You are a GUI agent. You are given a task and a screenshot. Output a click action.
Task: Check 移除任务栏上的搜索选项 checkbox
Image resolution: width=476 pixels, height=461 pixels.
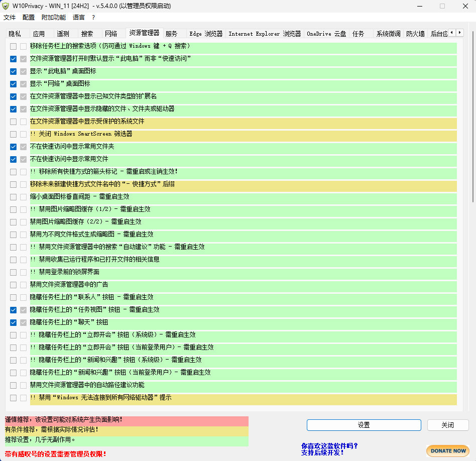[x=13, y=47]
